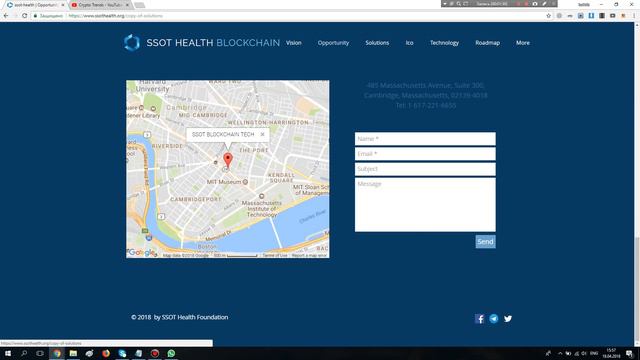Click the taskbar clock and date

point(611,353)
